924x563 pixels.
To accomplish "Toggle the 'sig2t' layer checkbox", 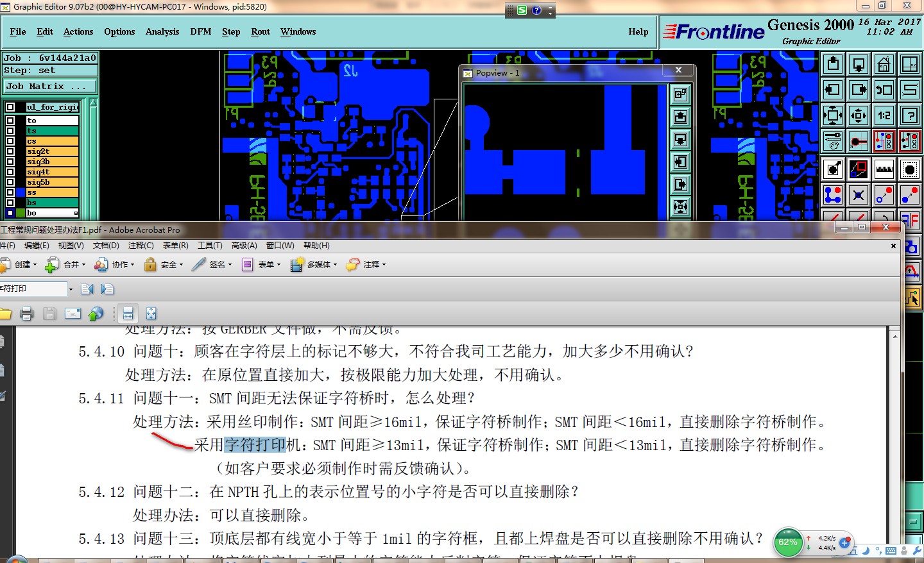I will [10, 151].
